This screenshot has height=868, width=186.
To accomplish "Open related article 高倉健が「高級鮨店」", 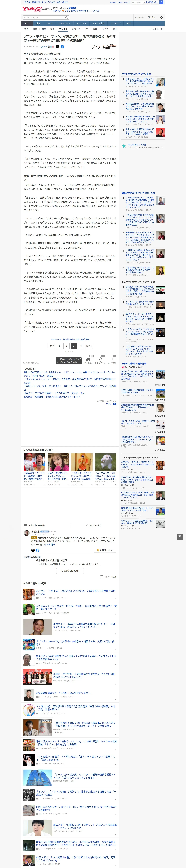I will pos(52,397).
